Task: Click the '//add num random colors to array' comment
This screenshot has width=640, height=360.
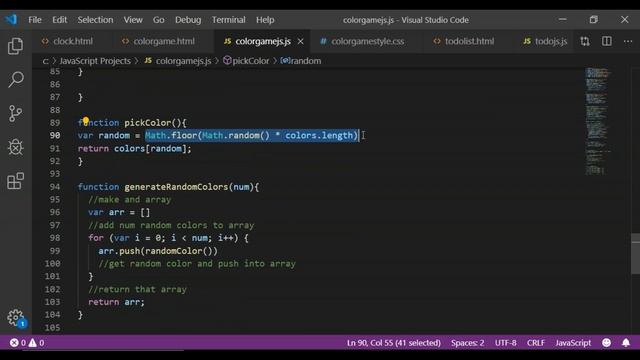Action: point(171,225)
